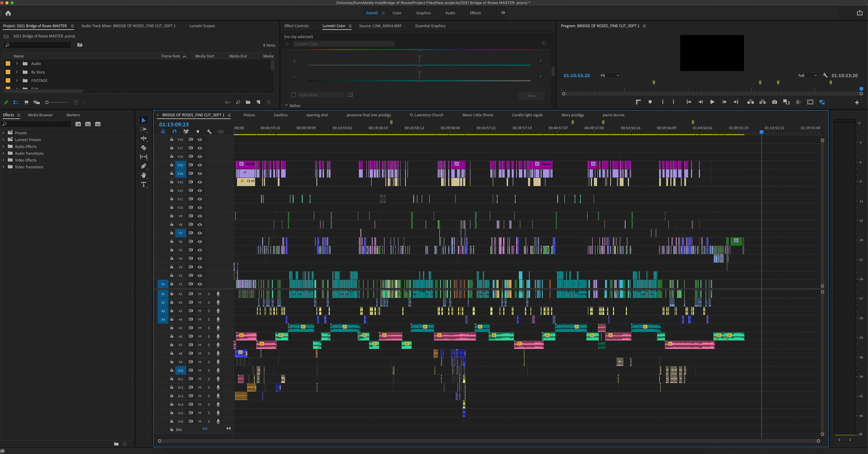Open the Fit zoom level dropdown
The width and height of the screenshot is (868, 454).
click(610, 76)
